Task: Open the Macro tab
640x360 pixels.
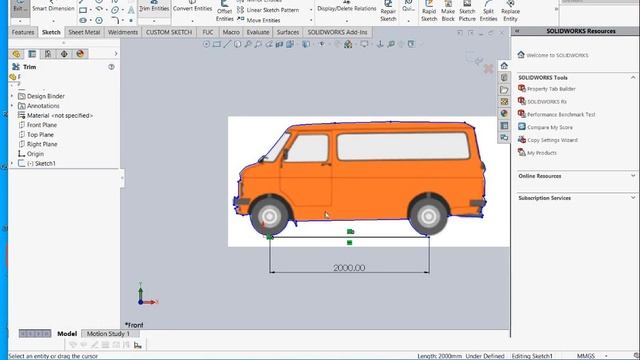Action: 231,32
